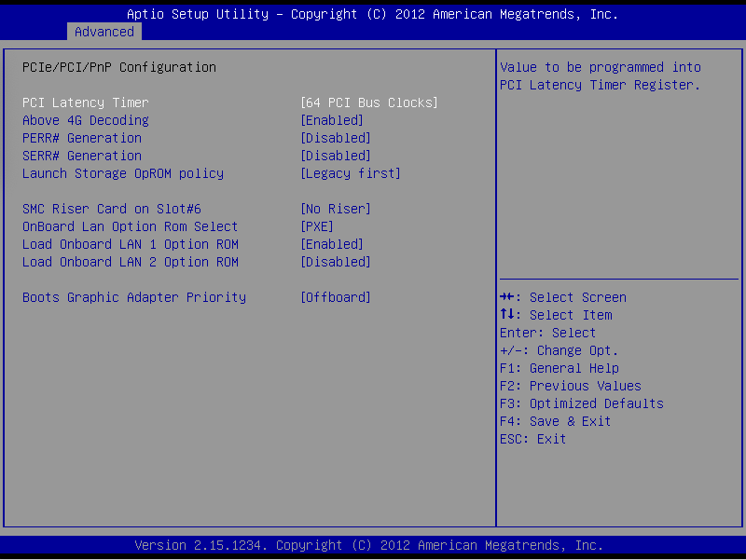746x560 pixels.
Task: Click the F3: Optimized Defaults hint
Action: [581, 403]
